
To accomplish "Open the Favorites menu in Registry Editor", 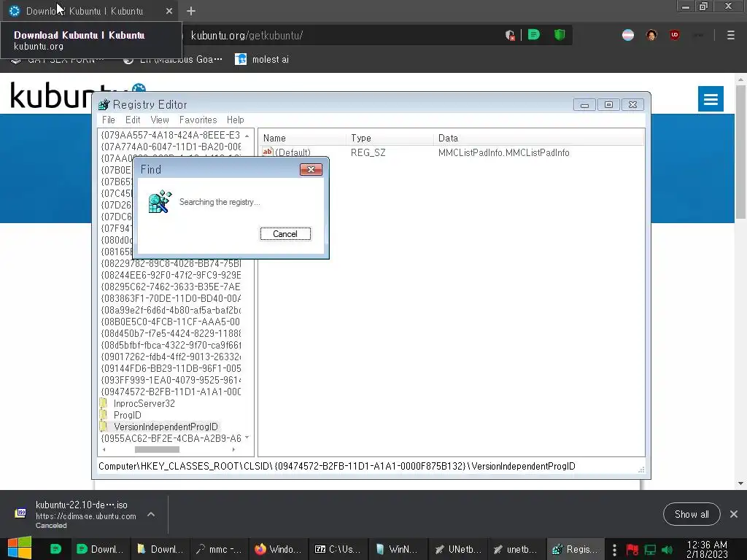I will (x=198, y=120).
